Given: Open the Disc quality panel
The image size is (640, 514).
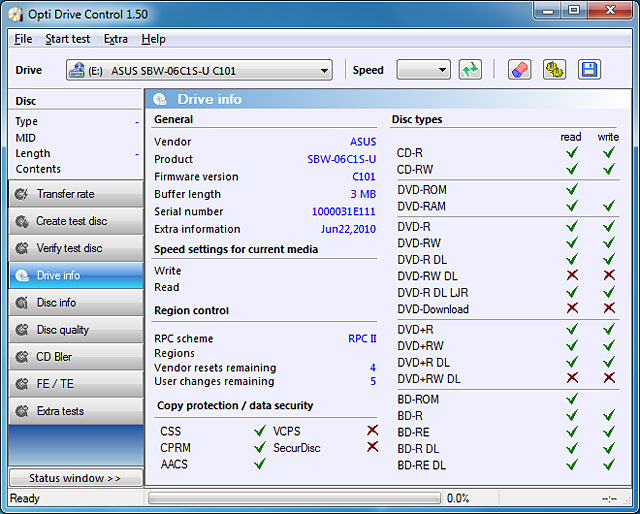Looking at the screenshot, I should point(76,330).
